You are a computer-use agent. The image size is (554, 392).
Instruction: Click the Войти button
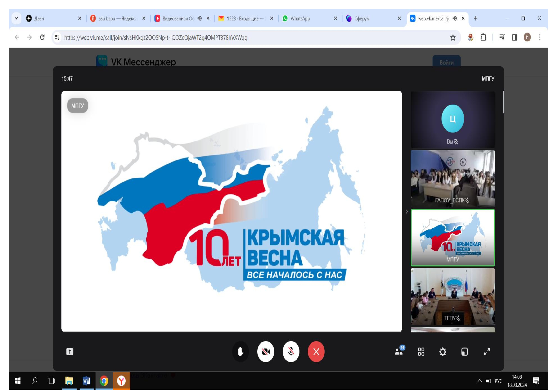click(446, 63)
